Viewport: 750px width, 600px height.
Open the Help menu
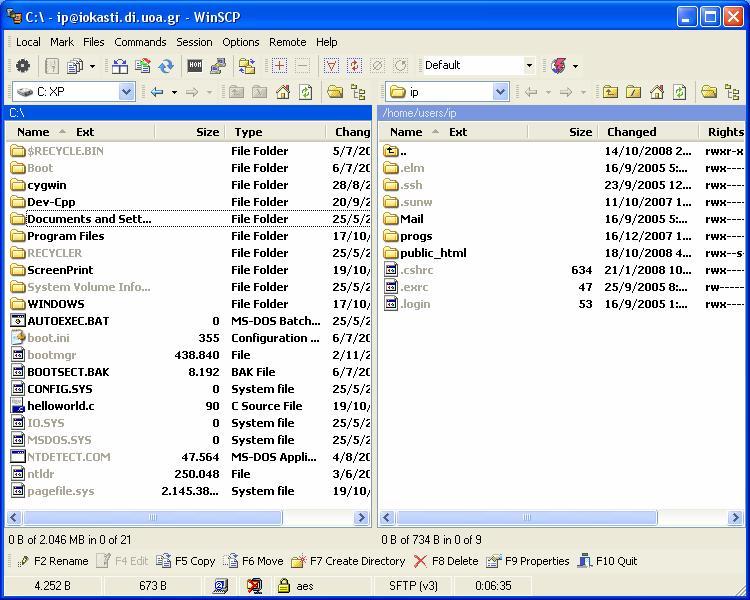pos(327,42)
